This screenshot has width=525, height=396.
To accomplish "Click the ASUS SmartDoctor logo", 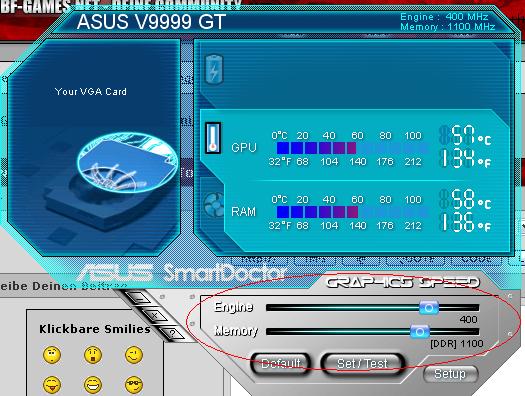I will coord(181,273).
